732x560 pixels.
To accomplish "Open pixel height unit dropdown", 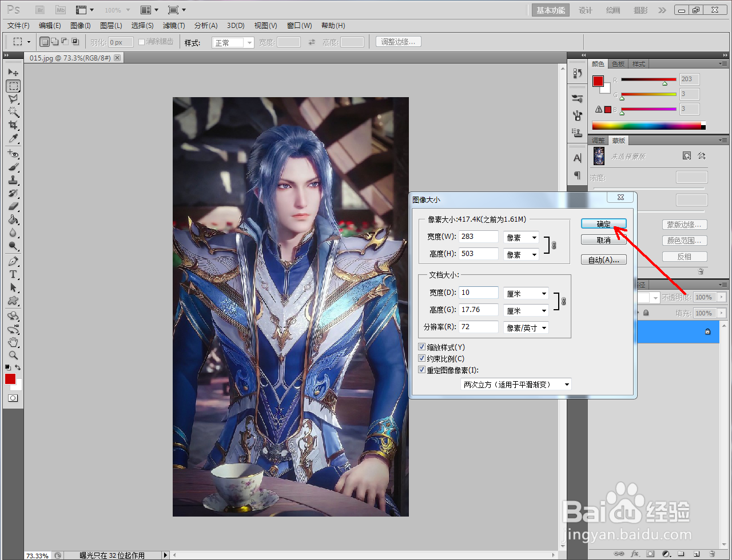I will pyautogui.click(x=521, y=254).
